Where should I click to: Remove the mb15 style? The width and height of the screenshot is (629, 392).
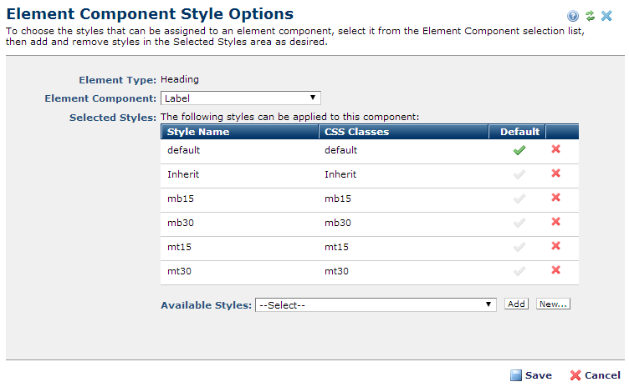tap(556, 197)
